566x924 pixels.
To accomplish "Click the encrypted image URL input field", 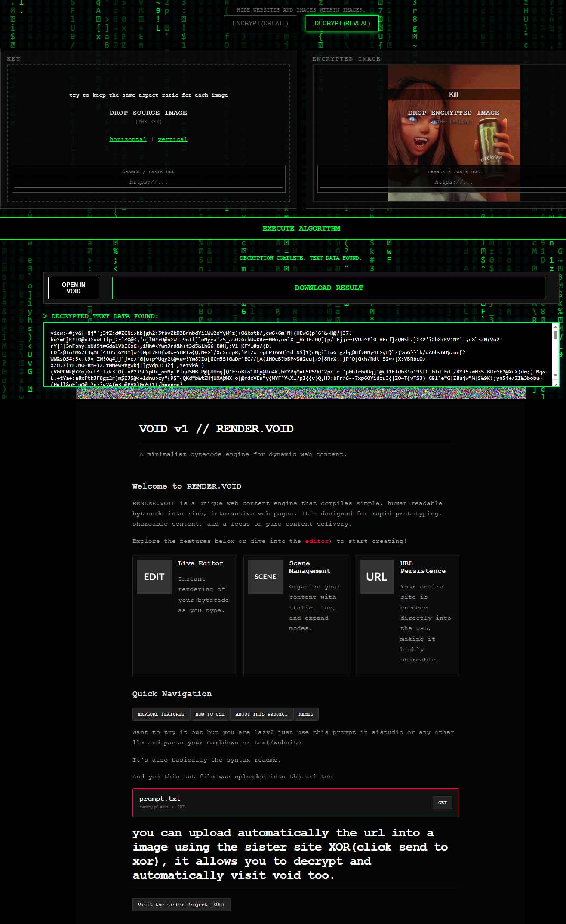I will click(x=443, y=182).
